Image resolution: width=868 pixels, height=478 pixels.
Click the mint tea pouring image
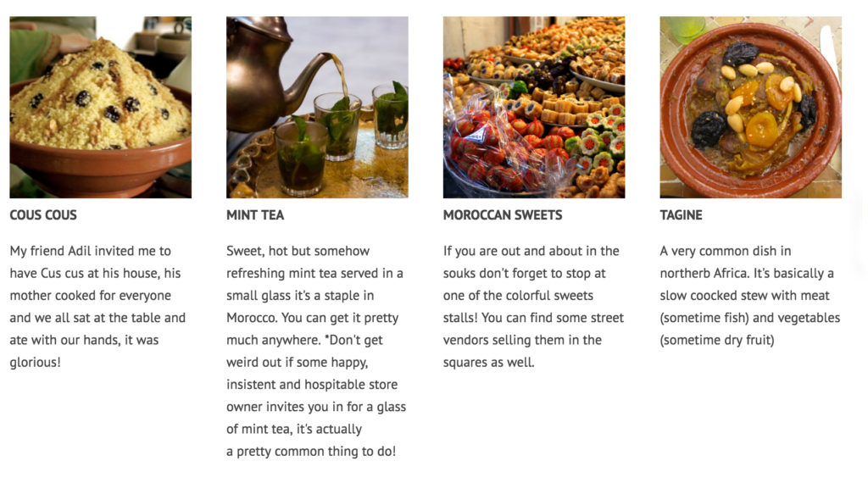click(x=317, y=107)
